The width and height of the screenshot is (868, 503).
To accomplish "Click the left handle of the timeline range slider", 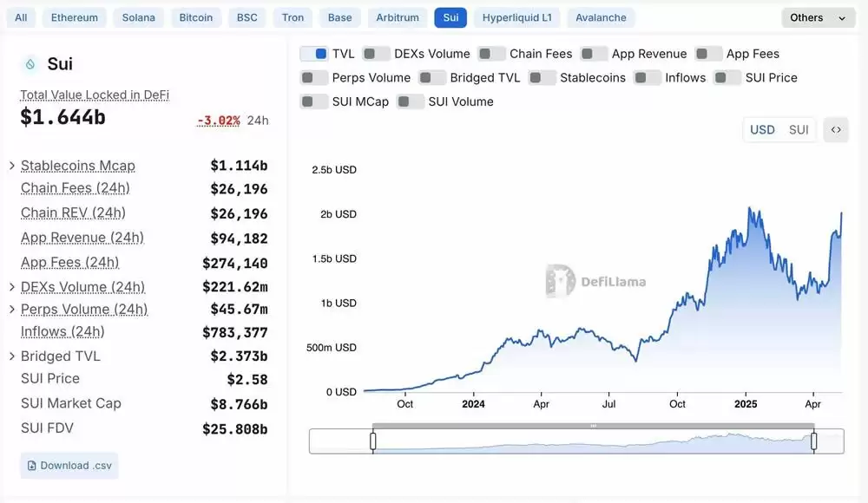I will [373, 441].
